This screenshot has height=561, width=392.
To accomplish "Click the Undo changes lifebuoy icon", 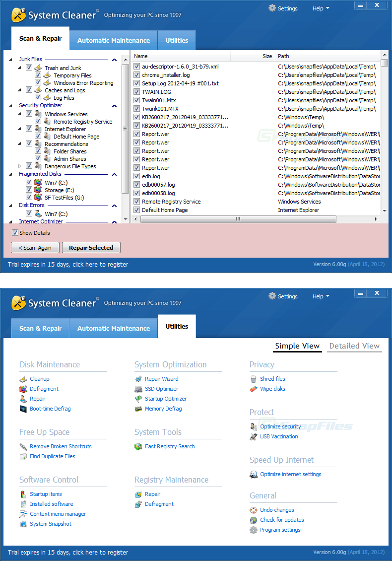I will (x=254, y=510).
